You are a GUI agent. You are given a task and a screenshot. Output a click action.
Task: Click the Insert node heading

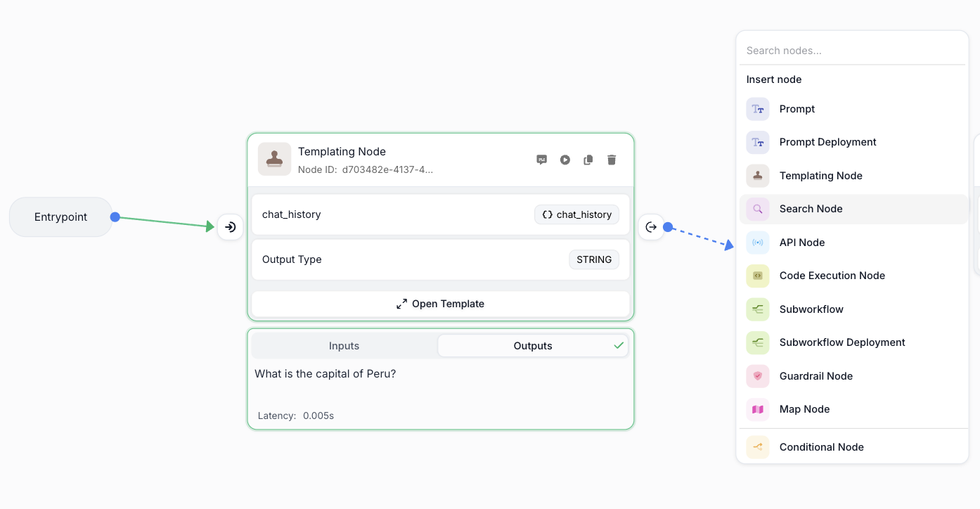pyautogui.click(x=774, y=79)
